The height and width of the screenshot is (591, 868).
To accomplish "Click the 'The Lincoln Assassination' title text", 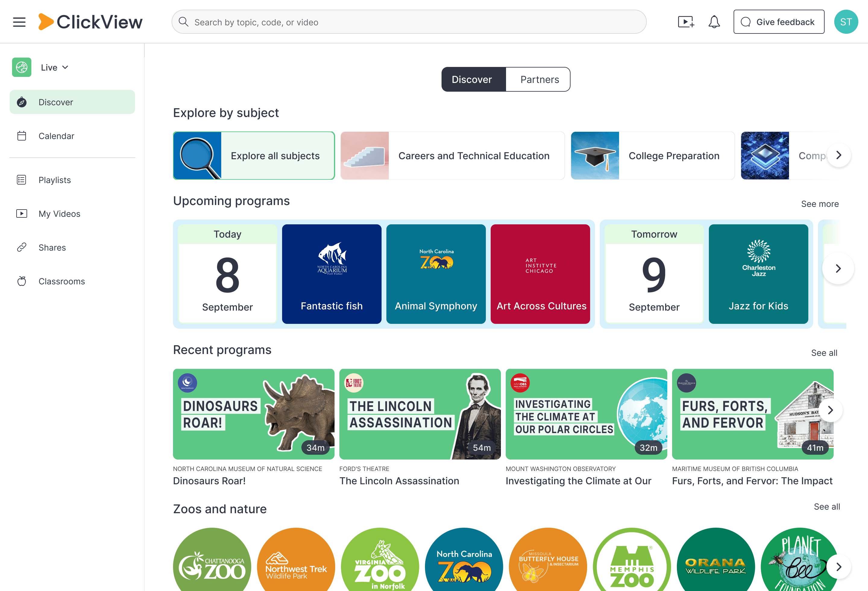I will pyautogui.click(x=399, y=481).
